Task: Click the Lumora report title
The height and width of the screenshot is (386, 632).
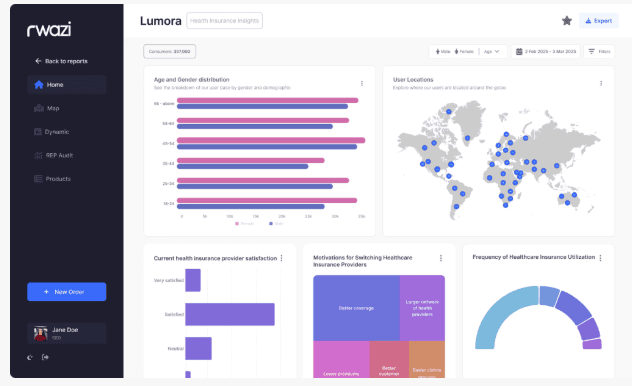Action: tap(160, 21)
